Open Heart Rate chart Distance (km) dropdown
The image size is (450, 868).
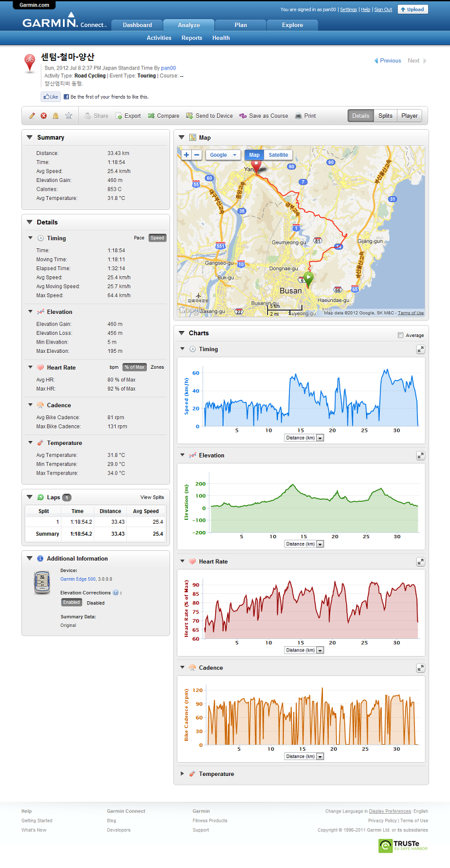point(304,650)
